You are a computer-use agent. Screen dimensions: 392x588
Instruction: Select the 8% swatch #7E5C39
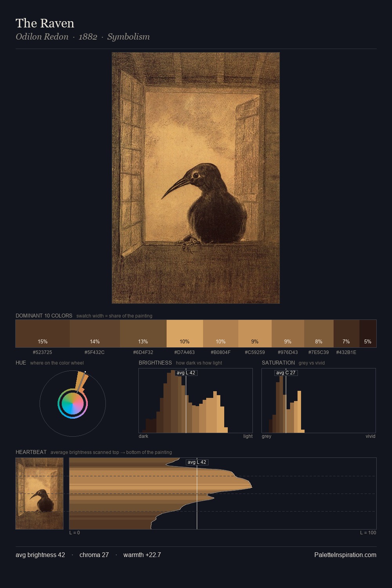coord(319,334)
